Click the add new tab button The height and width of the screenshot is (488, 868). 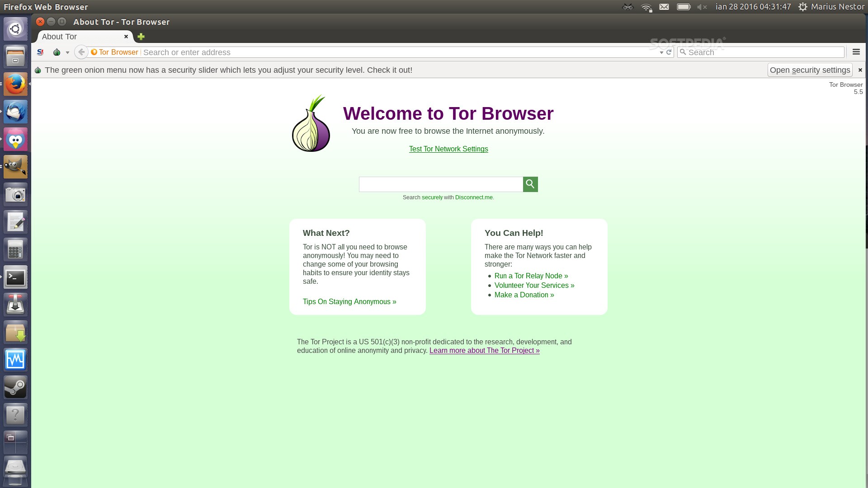[x=141, y=36]
